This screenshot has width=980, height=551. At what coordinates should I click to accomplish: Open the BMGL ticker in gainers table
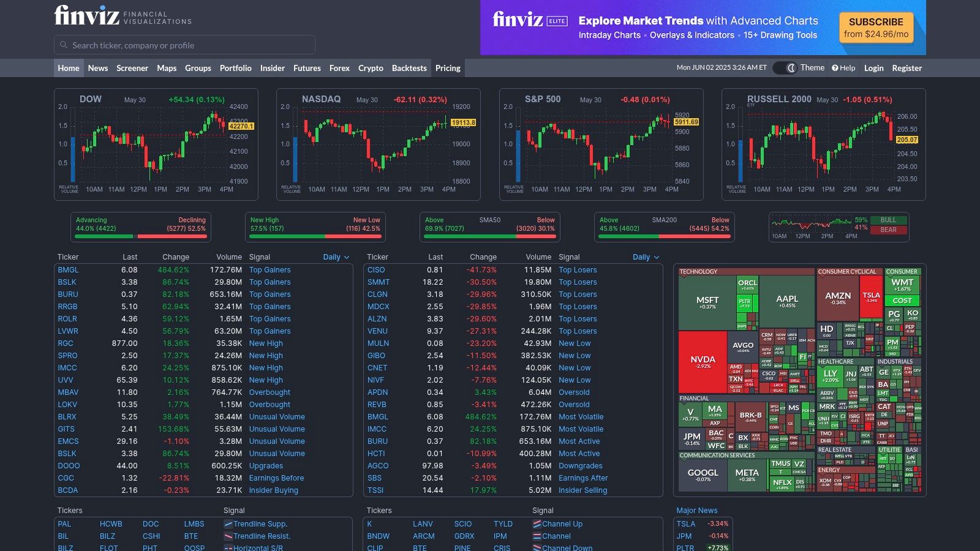pos(68,270)
